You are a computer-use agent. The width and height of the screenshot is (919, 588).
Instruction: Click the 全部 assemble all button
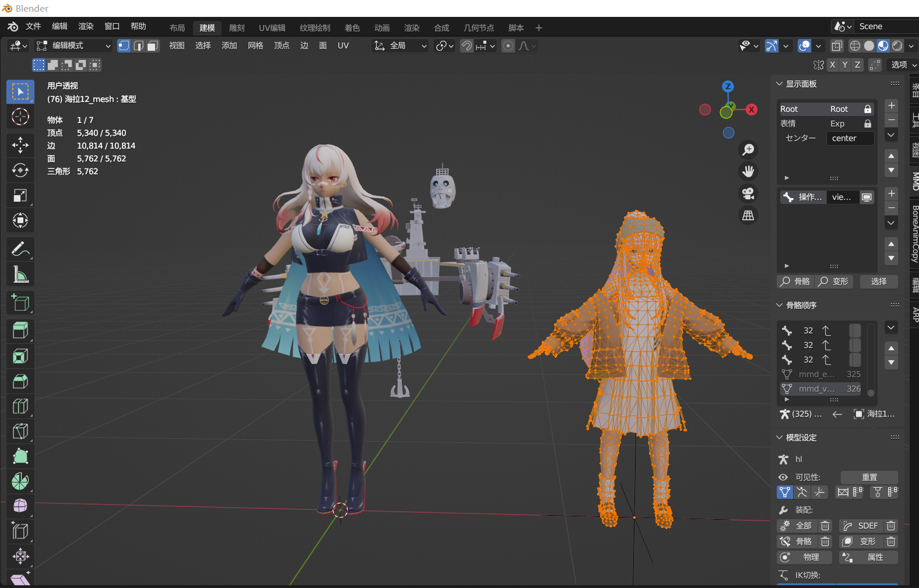pos(798,526)
